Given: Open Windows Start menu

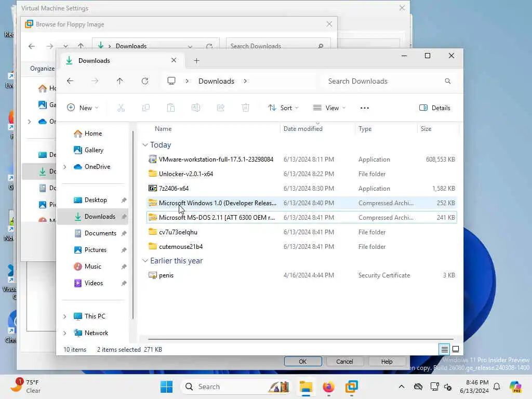Looking at the screenshot, I should click(x=166, y=387).
